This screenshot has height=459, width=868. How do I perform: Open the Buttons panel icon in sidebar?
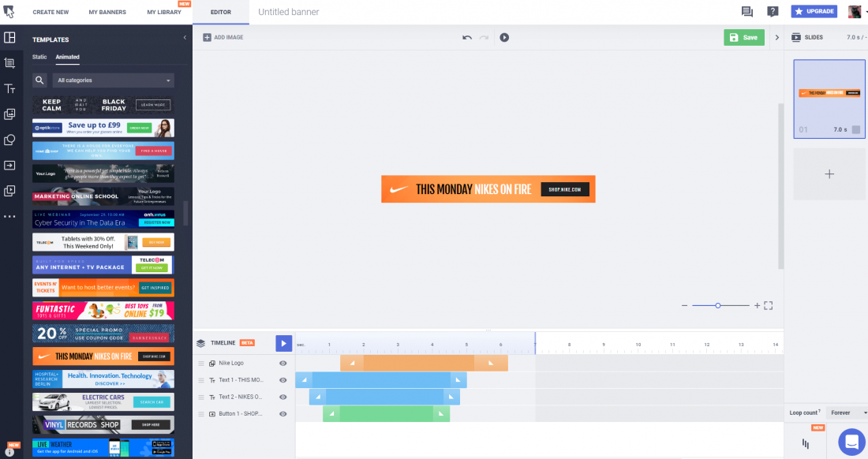click(9, 166)
